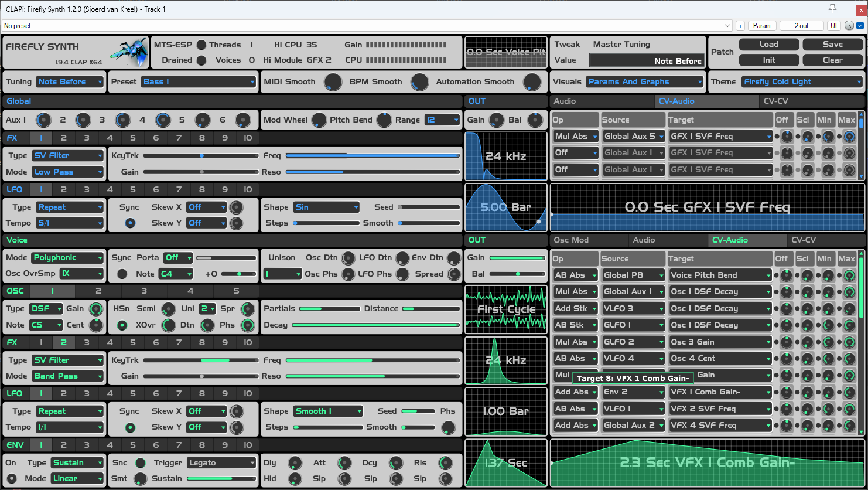Click the pin icon in title bar

[x=832, y=9]
